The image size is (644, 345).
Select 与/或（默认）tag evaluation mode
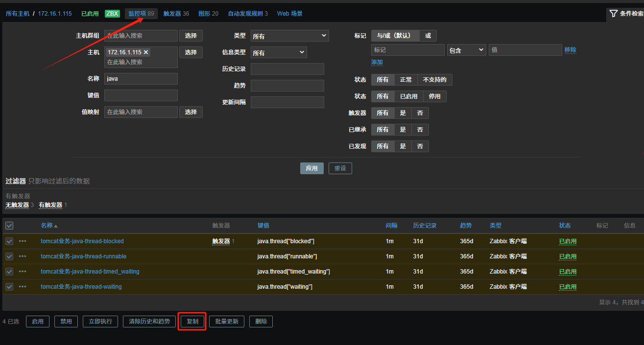(395, 36)
